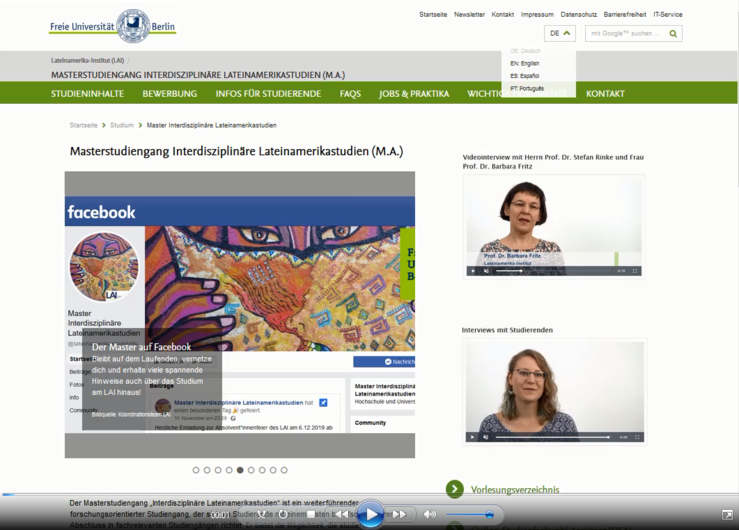
Task: Select the seventh carousel dot
Action: click(262, 470)
